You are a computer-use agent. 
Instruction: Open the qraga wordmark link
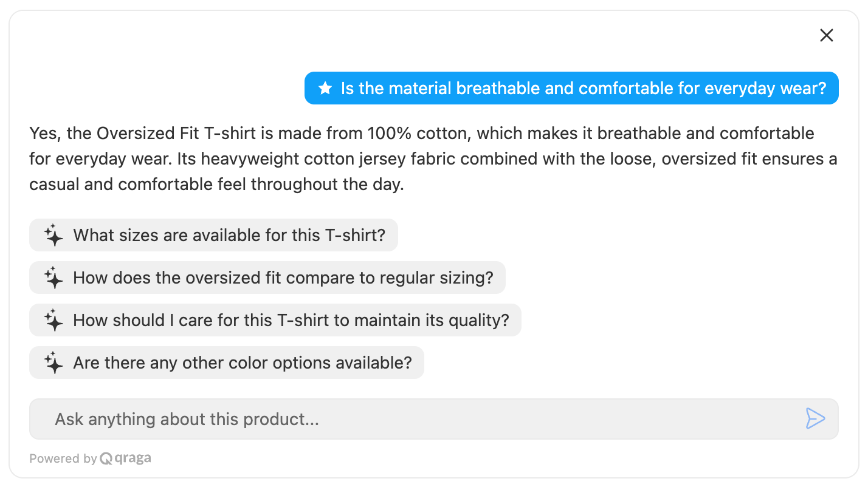[133, 458]
